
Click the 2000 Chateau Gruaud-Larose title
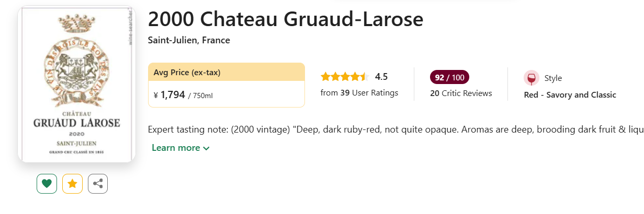click(x=285, y=19)
